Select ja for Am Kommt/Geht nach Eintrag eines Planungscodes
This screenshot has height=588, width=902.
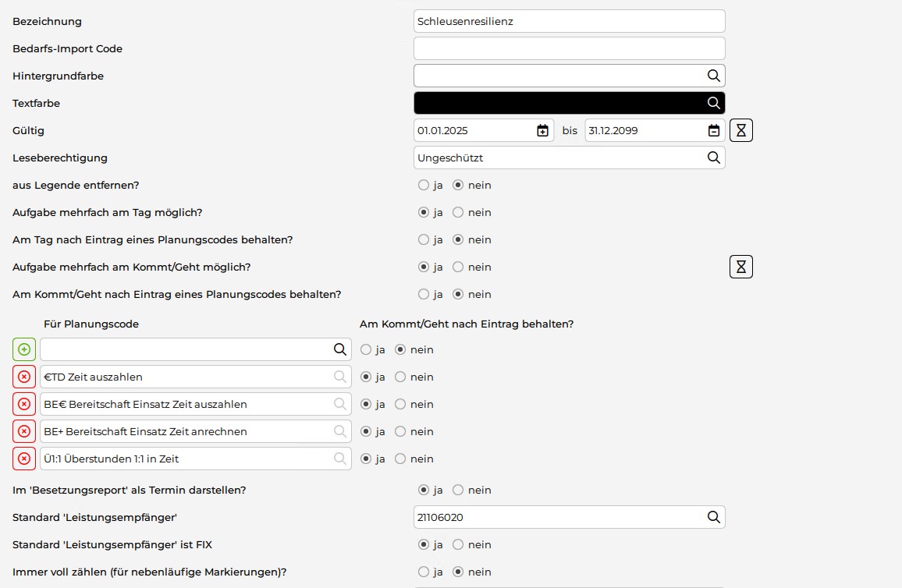[x=424, y=294]
